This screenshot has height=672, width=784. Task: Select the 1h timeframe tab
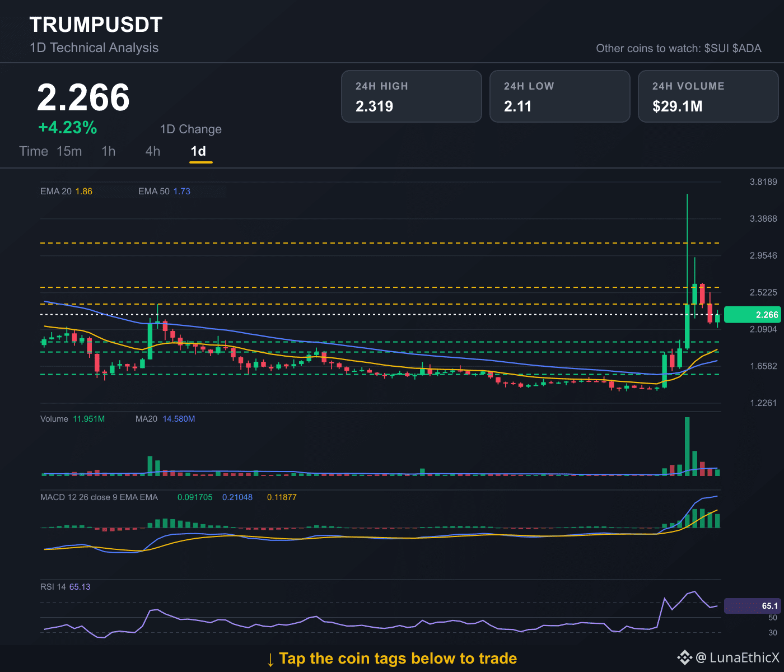coord(109,151)
